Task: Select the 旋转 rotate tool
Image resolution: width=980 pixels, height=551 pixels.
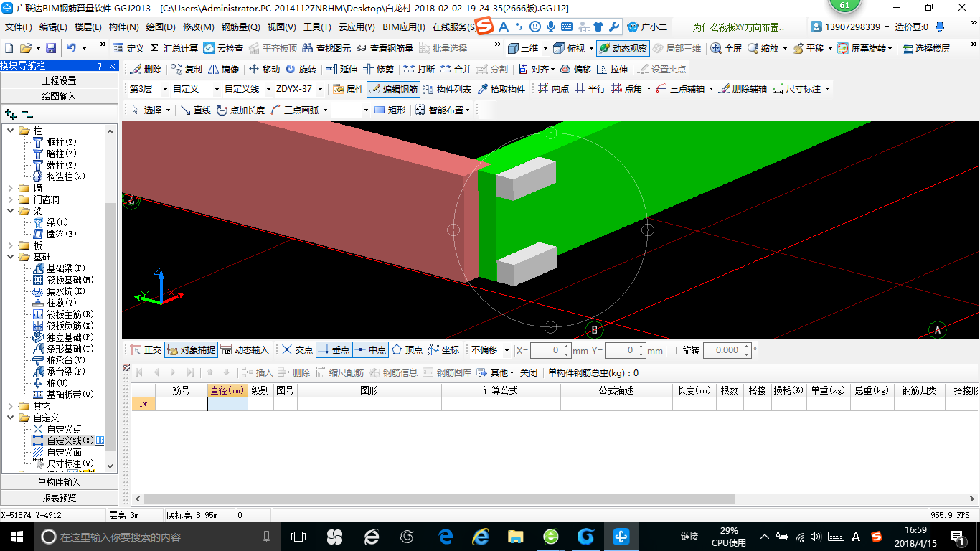Action: tap(301, 69)
